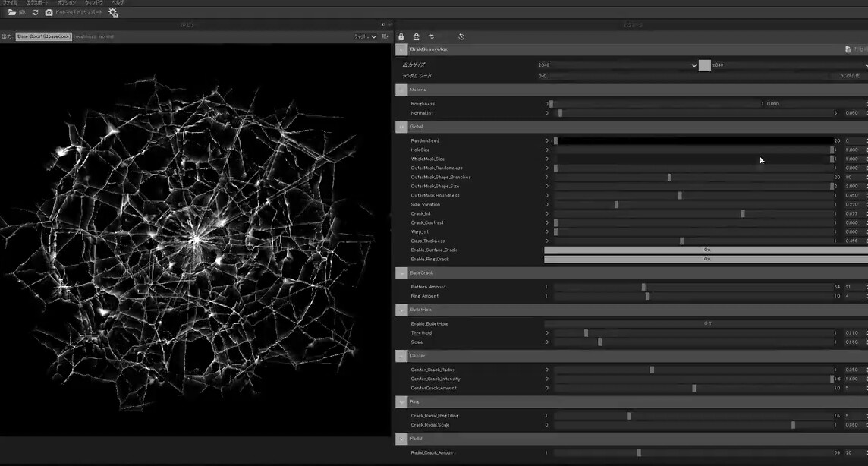This screenshot has height=466, width=868.
Task: Click the lock icon in the parameters panel
Action: 401,36
